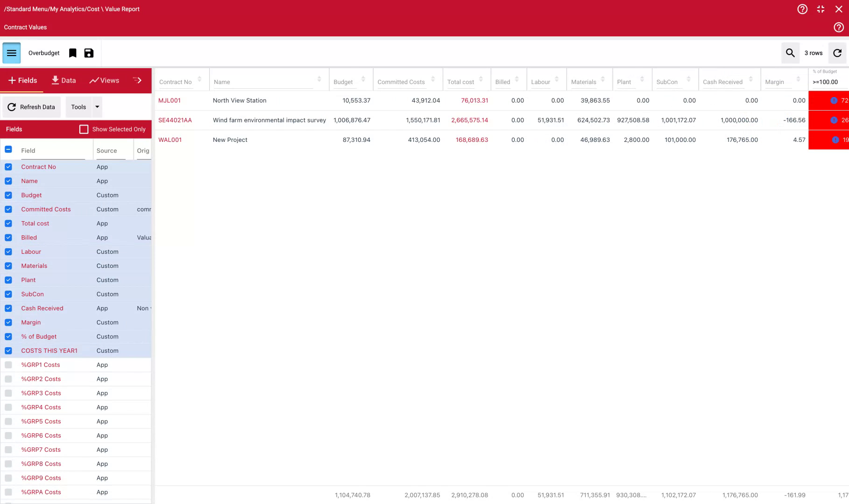Exit fullscreen with the collapse icon
The height and width of the screenshot is (504, 849).
(821, 9)
